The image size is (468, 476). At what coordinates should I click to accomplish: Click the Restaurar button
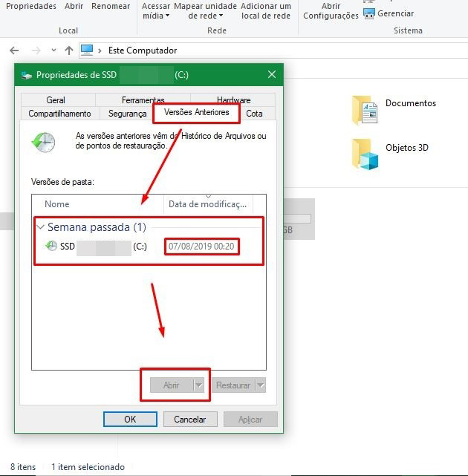coord(233,385)
